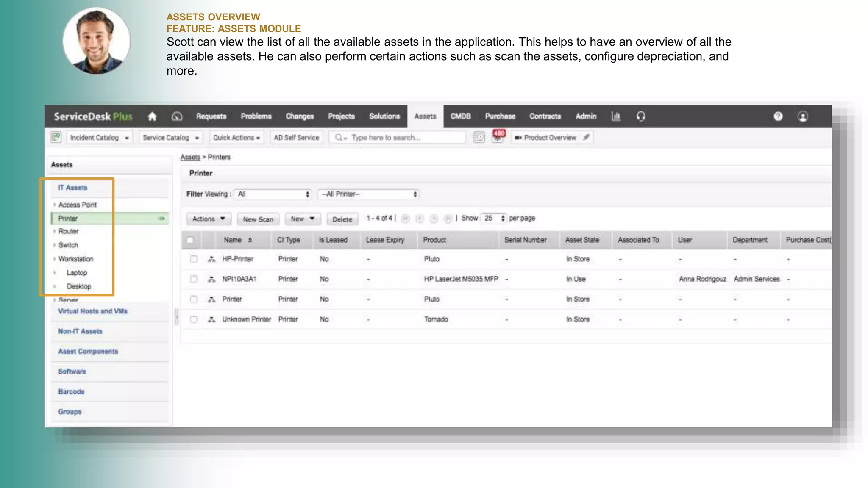Open the All Printer filter dropdown
Screen dimensions: 868x488
368,194
